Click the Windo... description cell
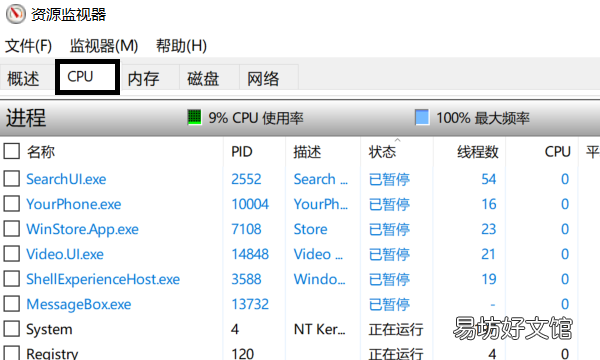Screen dimensions: 600x360 [x=320, y=279]
